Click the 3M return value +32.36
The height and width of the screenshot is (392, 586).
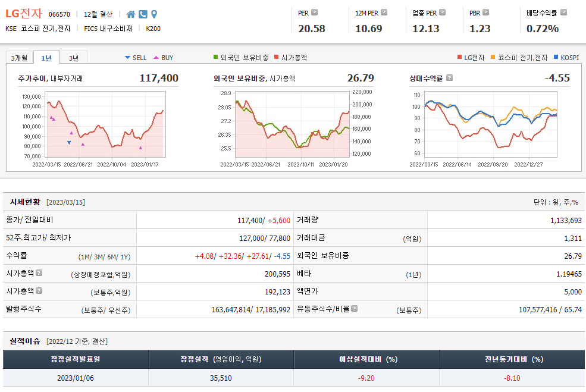(x=231, y=256)
